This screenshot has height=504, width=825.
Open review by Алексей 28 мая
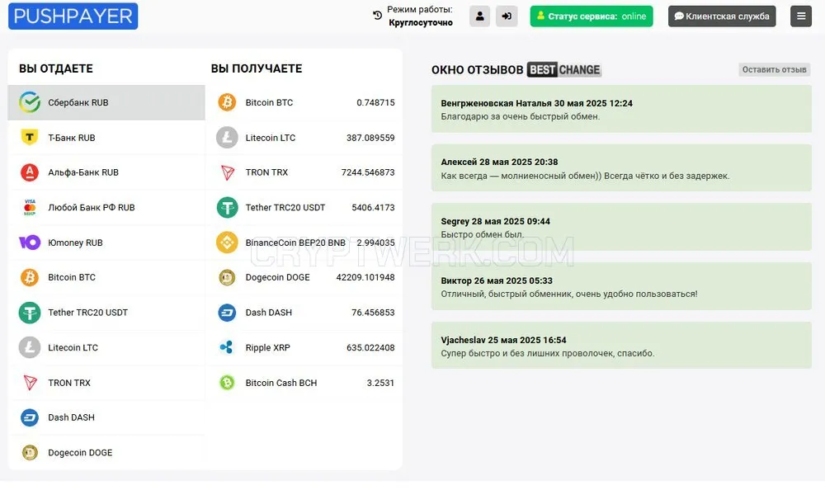(621, 167)
